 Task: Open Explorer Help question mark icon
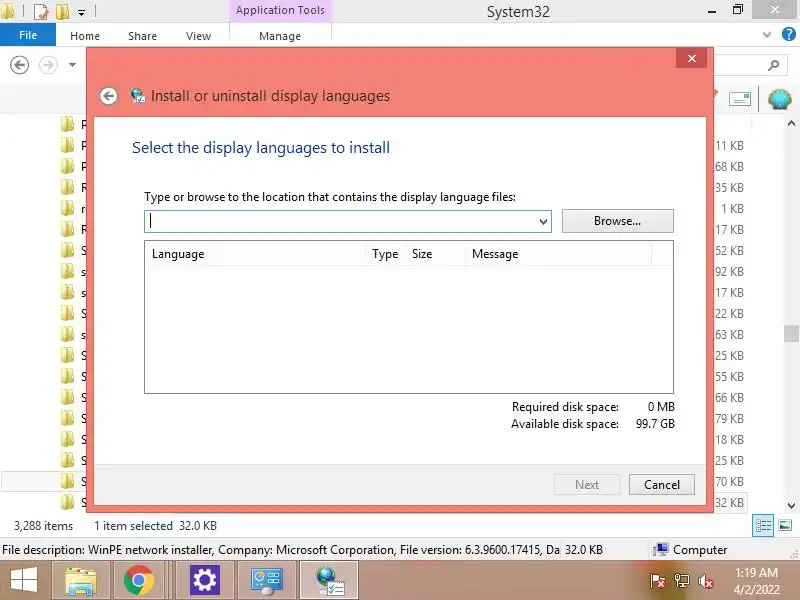click(x=789, y=35)
